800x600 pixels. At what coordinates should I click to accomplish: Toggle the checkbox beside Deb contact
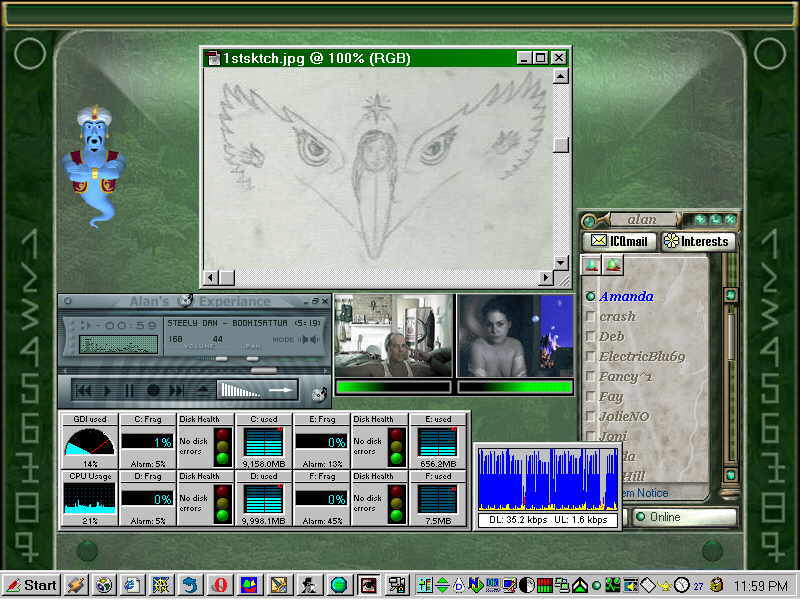[x=591, y=337]
